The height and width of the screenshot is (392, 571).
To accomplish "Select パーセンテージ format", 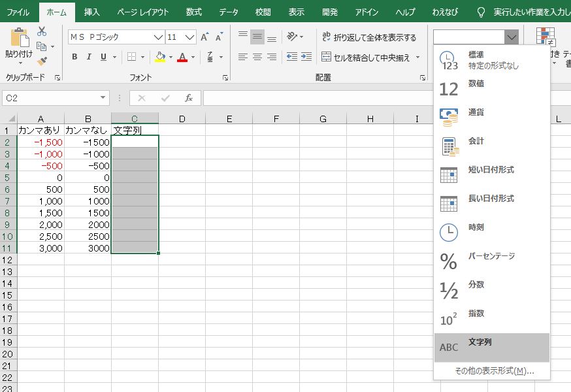I will 491,261.
